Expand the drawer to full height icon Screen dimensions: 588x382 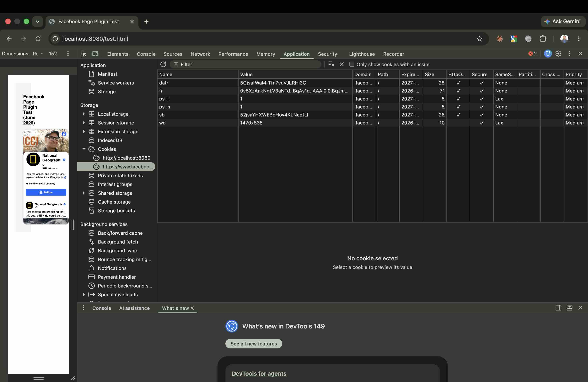(569, 308)
